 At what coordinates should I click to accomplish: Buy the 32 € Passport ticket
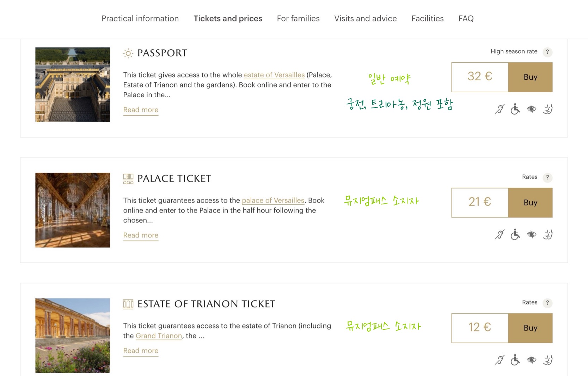click(530, 77)
